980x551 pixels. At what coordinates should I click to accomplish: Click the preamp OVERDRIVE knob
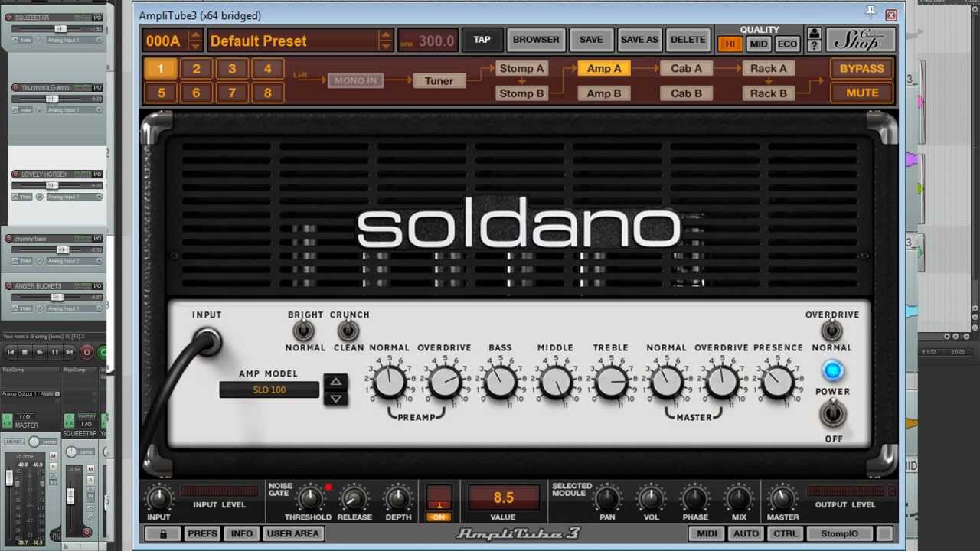(x=444, y=382)
